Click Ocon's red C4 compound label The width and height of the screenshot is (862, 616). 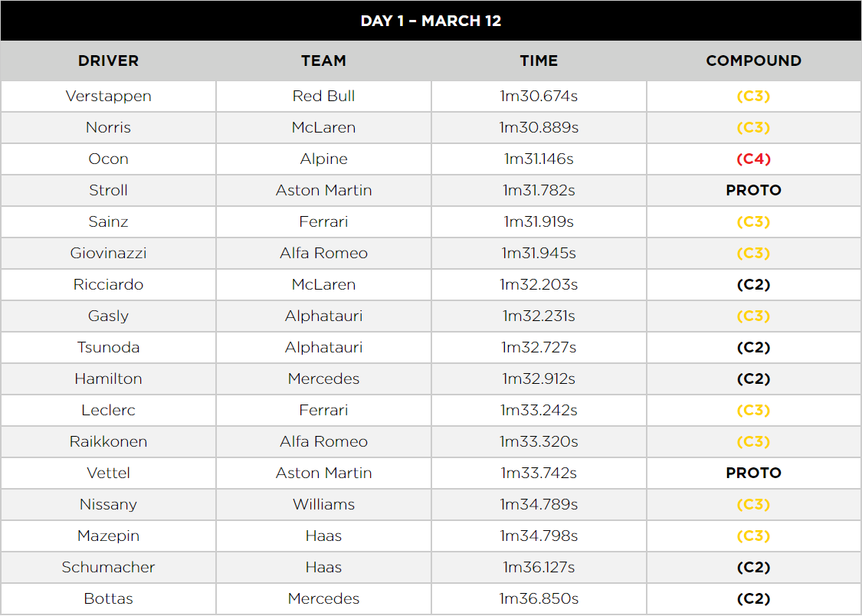(754, 159)
